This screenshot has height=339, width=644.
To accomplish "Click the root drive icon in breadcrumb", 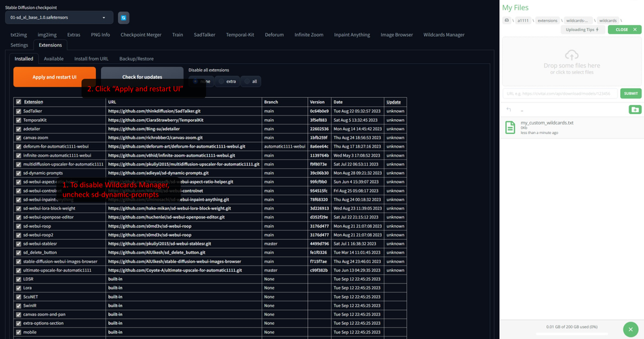I will pos(507,21).
